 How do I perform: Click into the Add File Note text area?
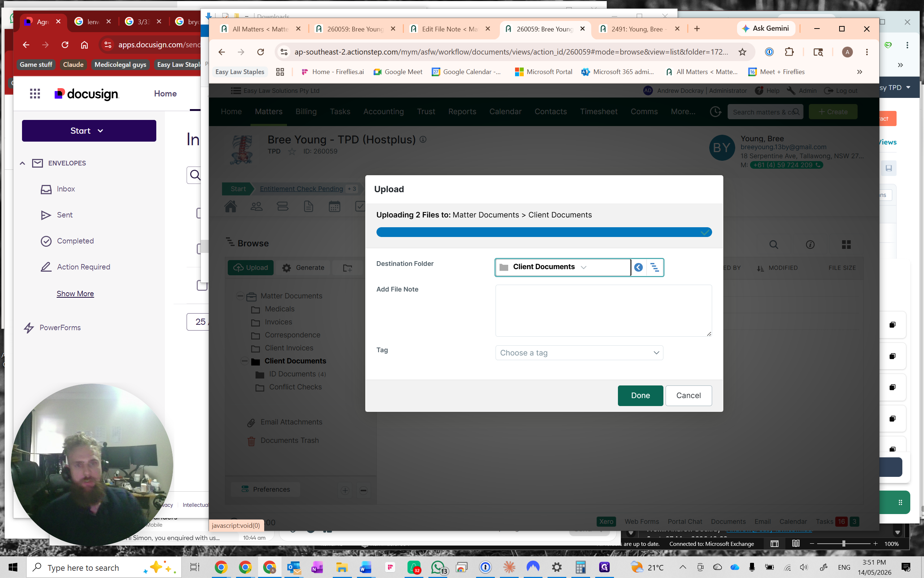[603, 310]
